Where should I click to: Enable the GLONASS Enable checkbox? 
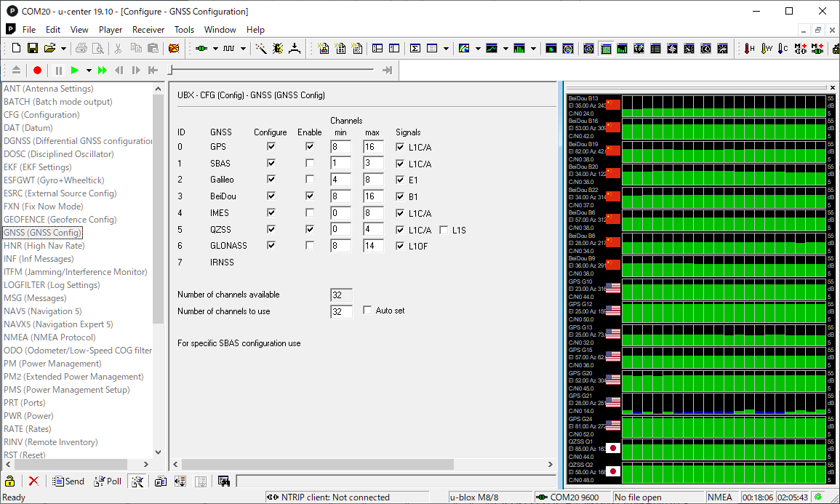pyautogui.click(x=310, y=245)
